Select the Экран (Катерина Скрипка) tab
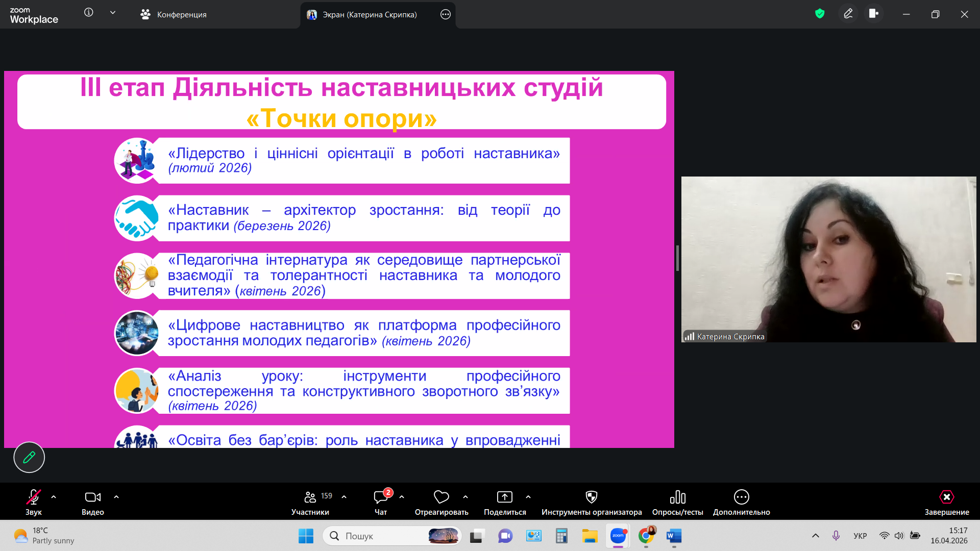Screen dimensions: 980x551 (370, 14)
